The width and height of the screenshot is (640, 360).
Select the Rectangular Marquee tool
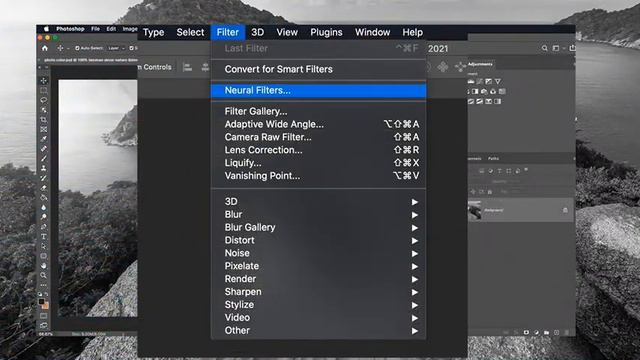click(44, 90)
